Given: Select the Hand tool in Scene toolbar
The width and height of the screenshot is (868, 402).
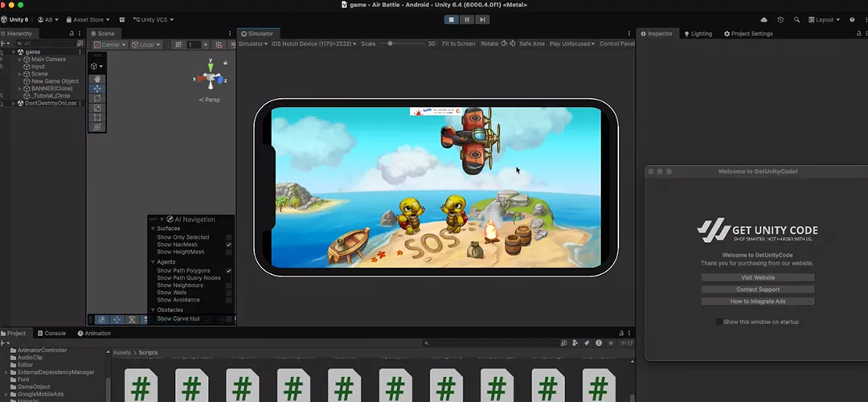Looking at the screenshot, I should tap(97, 79).
